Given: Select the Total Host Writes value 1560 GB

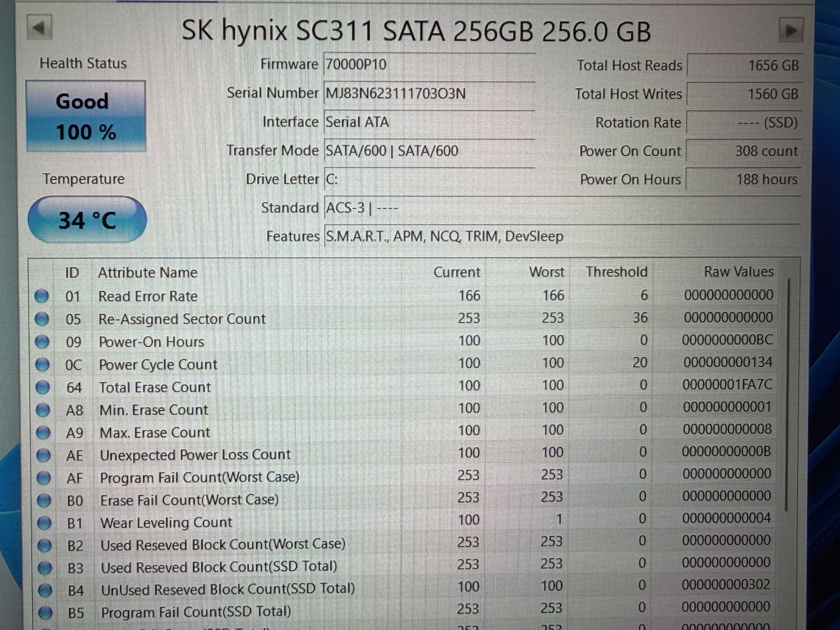Looking at the screenshot, I should [744, 94].
